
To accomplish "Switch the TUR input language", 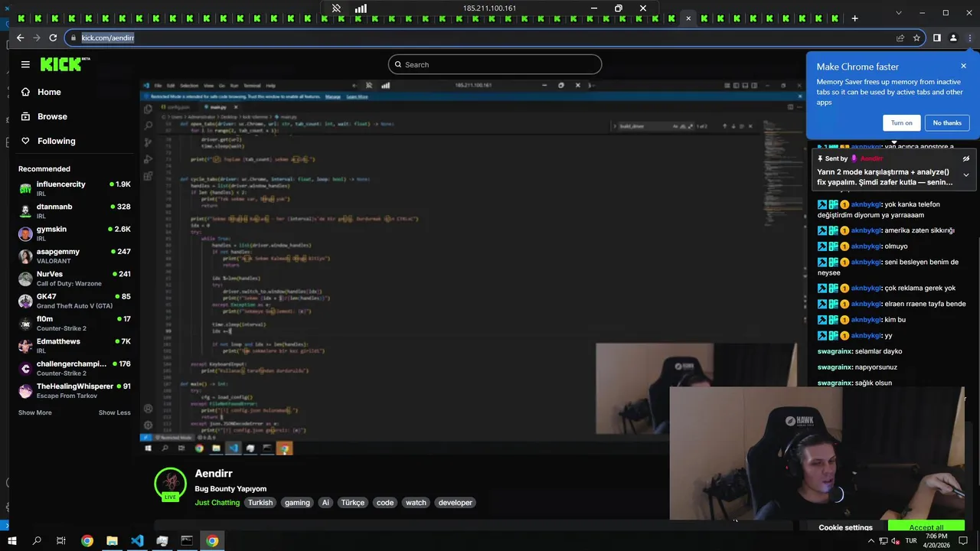I will click(x=911, y=541).
